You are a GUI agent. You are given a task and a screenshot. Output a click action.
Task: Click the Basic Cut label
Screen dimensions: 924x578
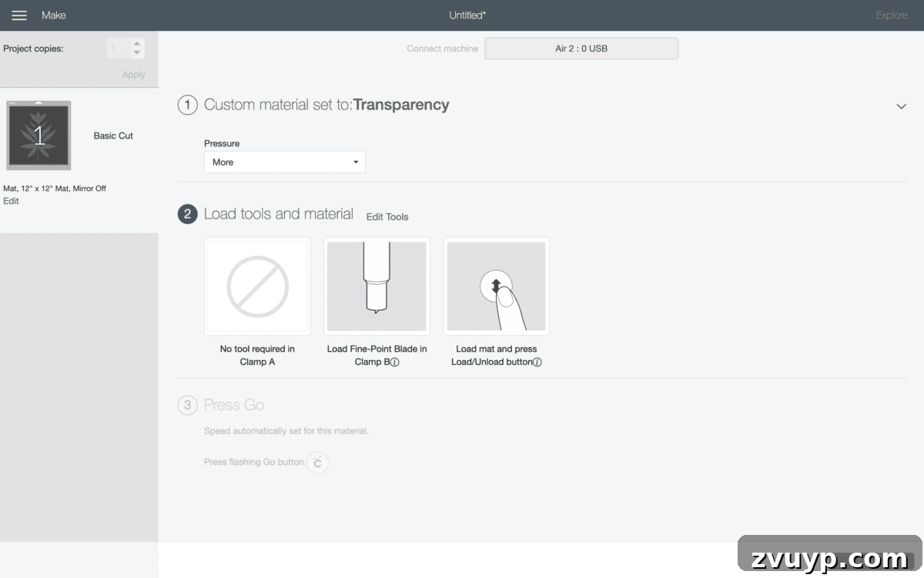[113, 135]
